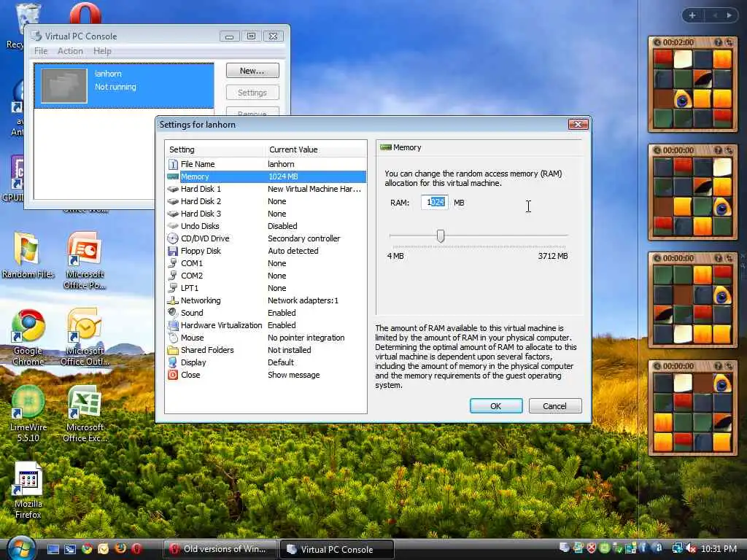Open the File menu in Virtual PC Console
The width and height of the screenshot is (747, 560).
pyautogui.click(x=41, y=51)
